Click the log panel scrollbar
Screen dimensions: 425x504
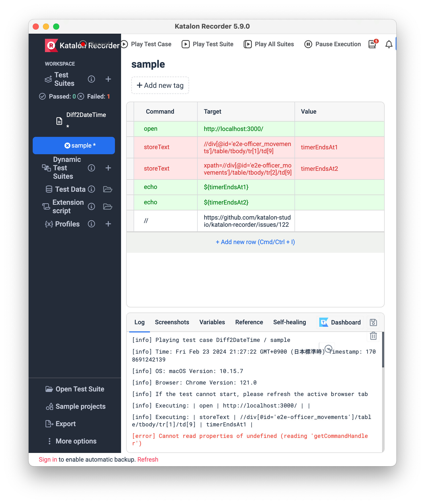coord(383,350)
